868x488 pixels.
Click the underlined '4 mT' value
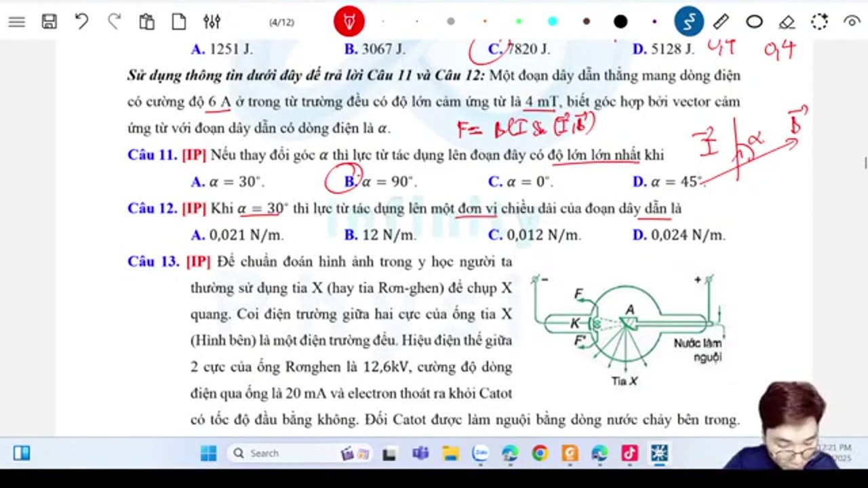point(541,102)
